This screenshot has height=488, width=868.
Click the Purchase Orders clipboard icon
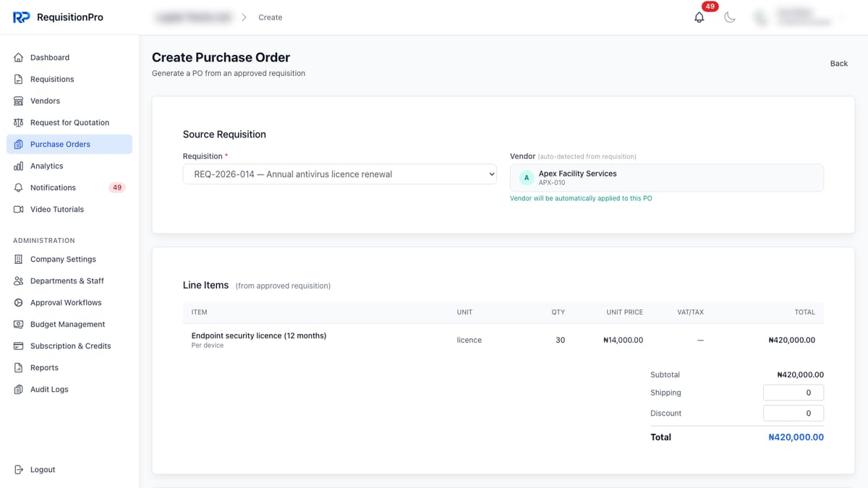[19, 145]
